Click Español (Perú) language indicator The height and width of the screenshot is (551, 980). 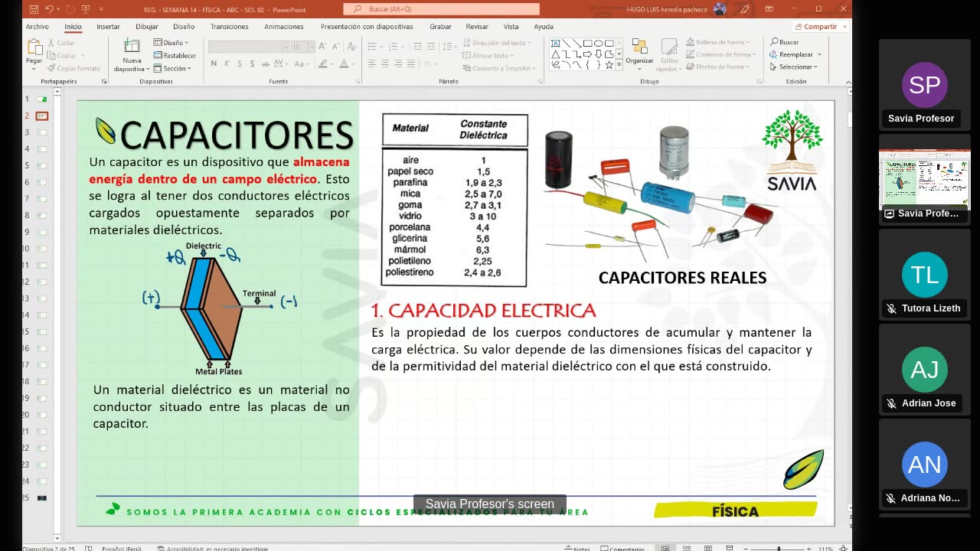tap(121, 548)
